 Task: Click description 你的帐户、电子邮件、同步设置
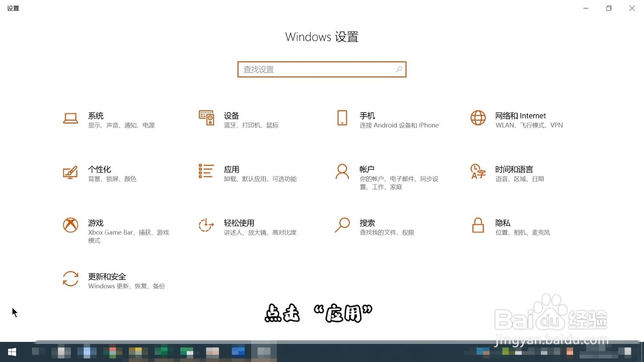(399, 183)
